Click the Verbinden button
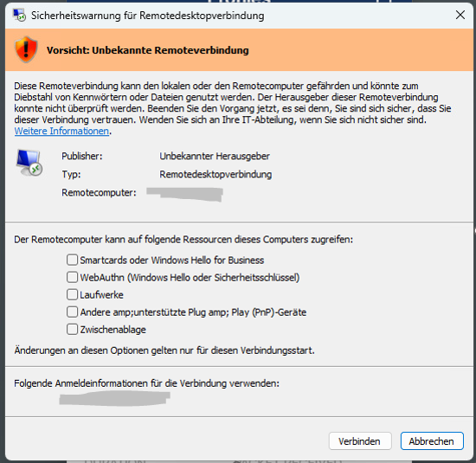This screenshot has height=463, width=476. (360, 440)
